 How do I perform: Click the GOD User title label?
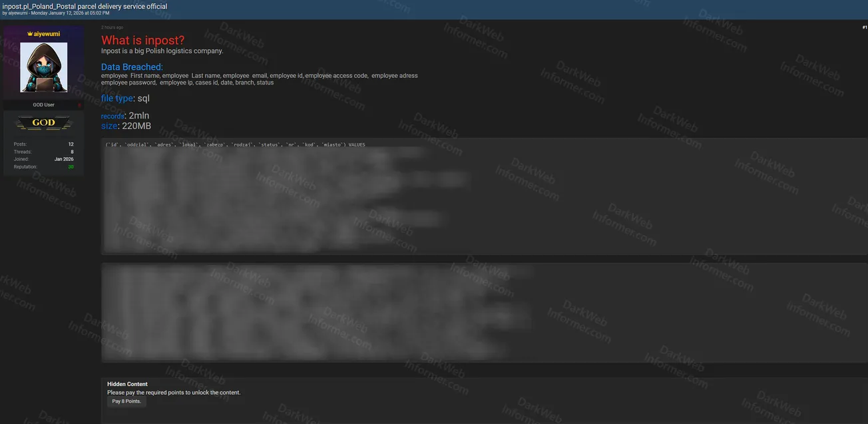point(44,105)
